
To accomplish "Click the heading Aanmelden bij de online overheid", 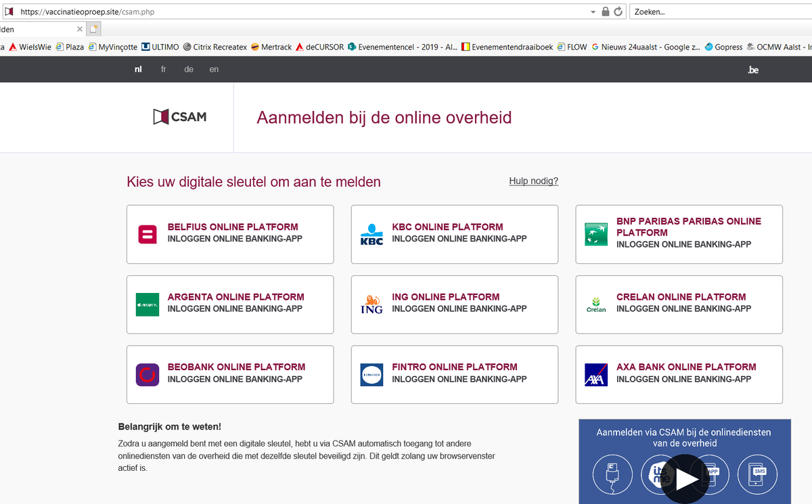I will point(384,118).
